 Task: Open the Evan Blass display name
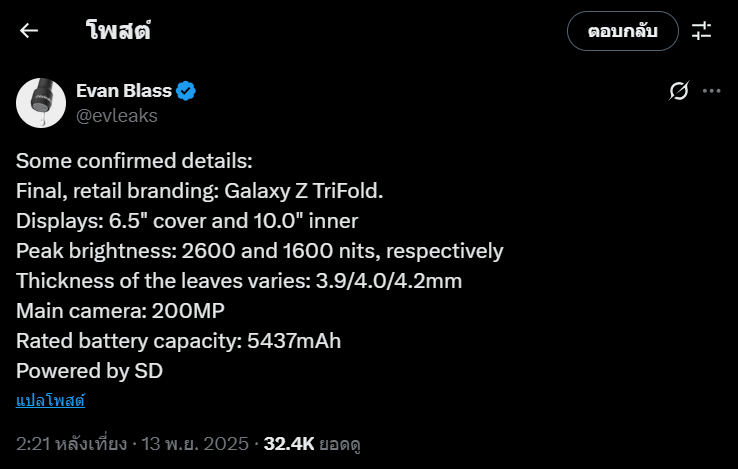click(x=123, y=91)
